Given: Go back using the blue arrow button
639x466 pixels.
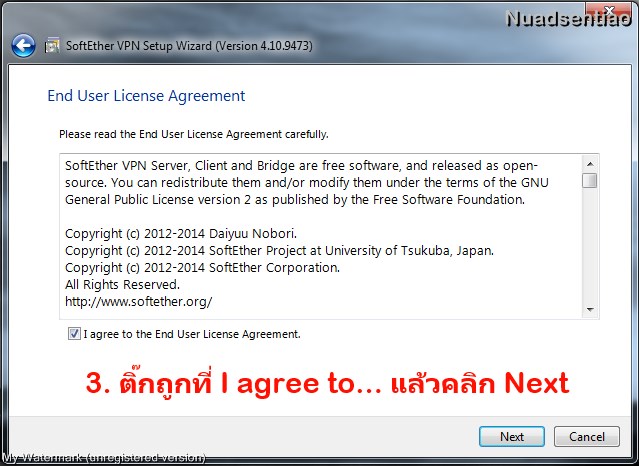Looking at the screenshot, I should [23, 45].
